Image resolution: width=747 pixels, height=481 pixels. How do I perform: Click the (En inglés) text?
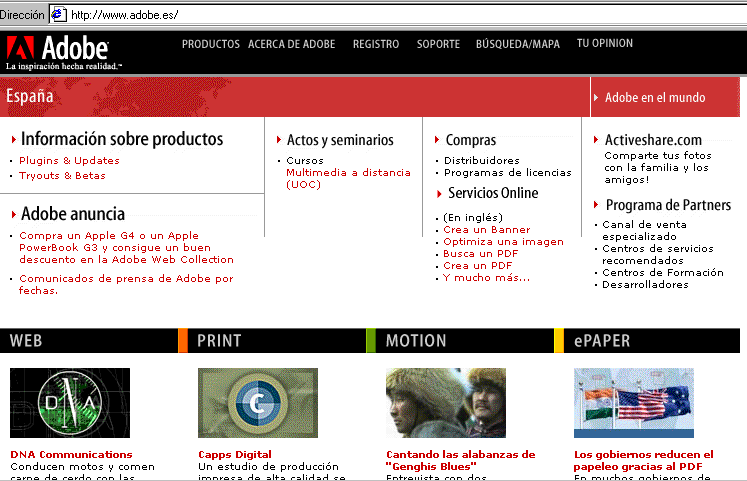tap(473, 218)
